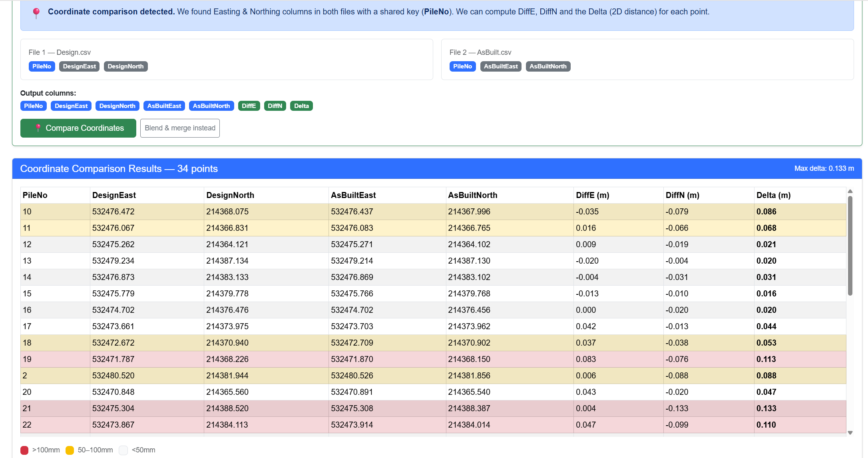Click the scrollbar down arrow of results table
The width and height of the screenshot is (868, 458).
point(850,433)
